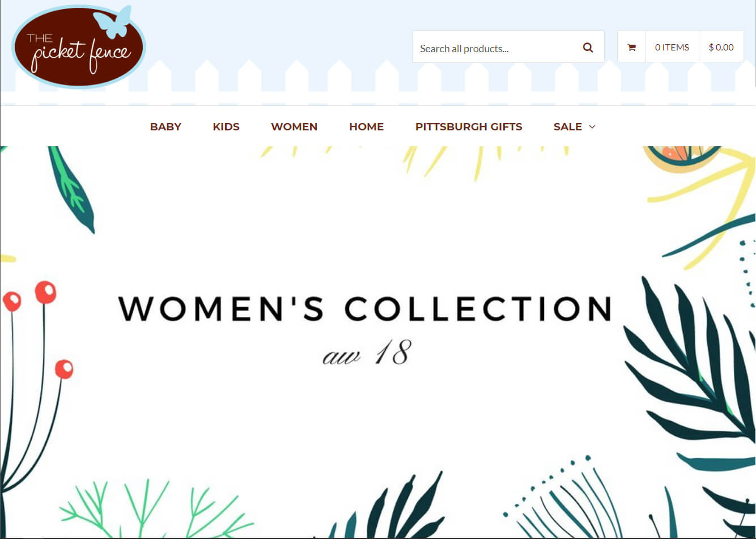Go to the BABY category
The height and width of the screenshot is (539, 756).
(x=165, y=126)
